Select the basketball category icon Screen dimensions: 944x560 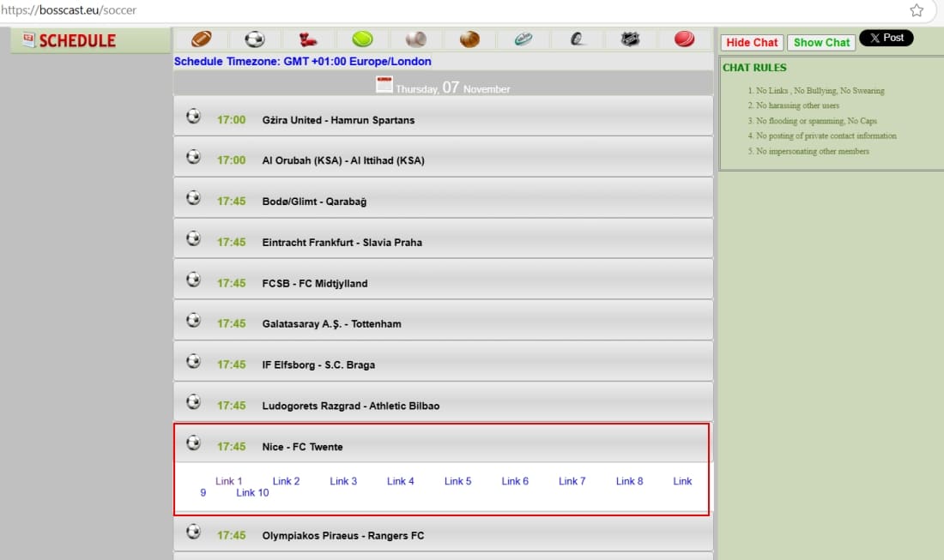click(x=469, y=39)
